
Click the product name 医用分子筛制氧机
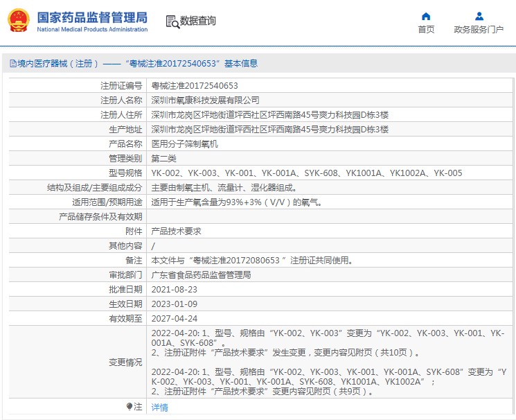184,144
